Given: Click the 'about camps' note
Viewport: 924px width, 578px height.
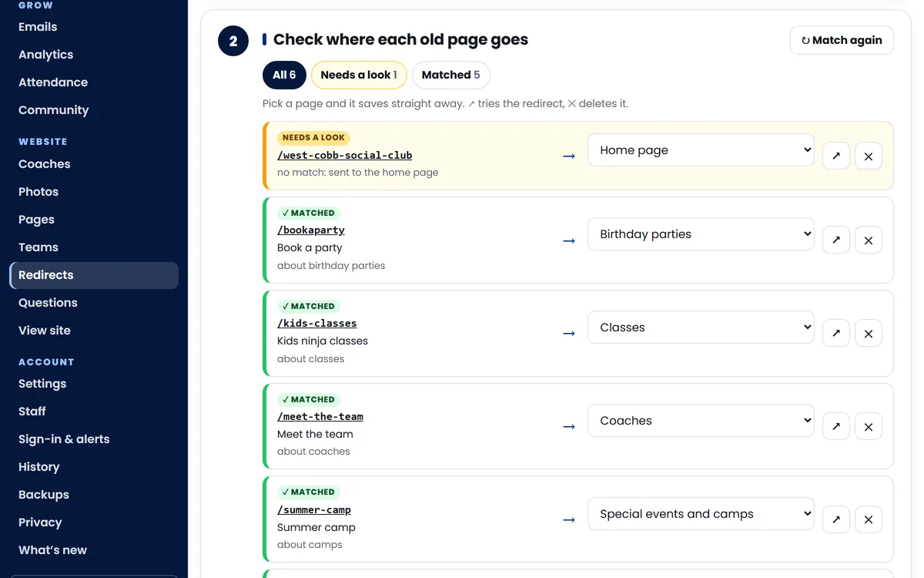Looking at the screenshot, I should coord(310,545).
